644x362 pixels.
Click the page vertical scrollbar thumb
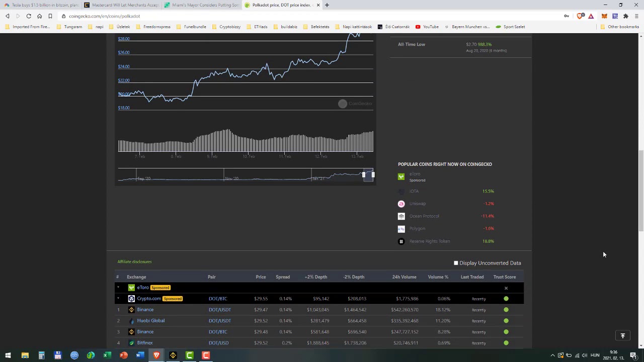[x=641, y=191]
